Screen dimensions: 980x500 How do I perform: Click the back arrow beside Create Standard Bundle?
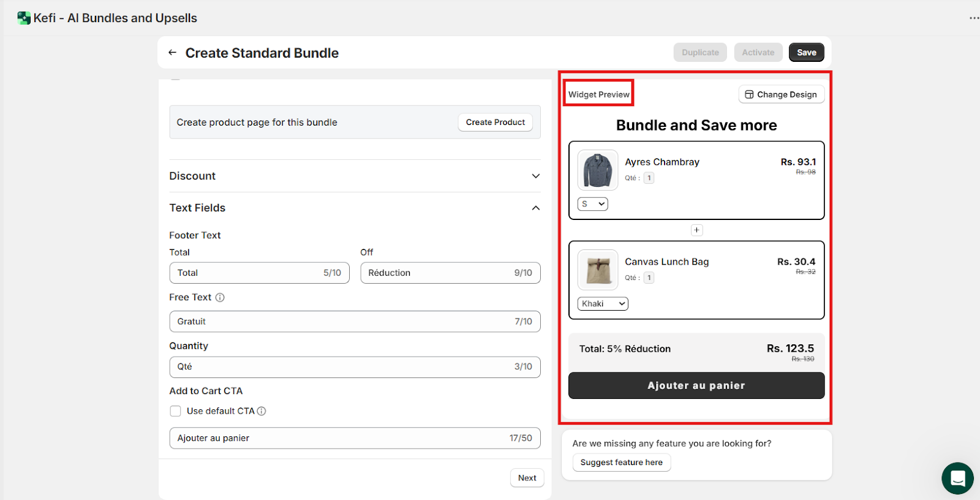click(173, 53)
